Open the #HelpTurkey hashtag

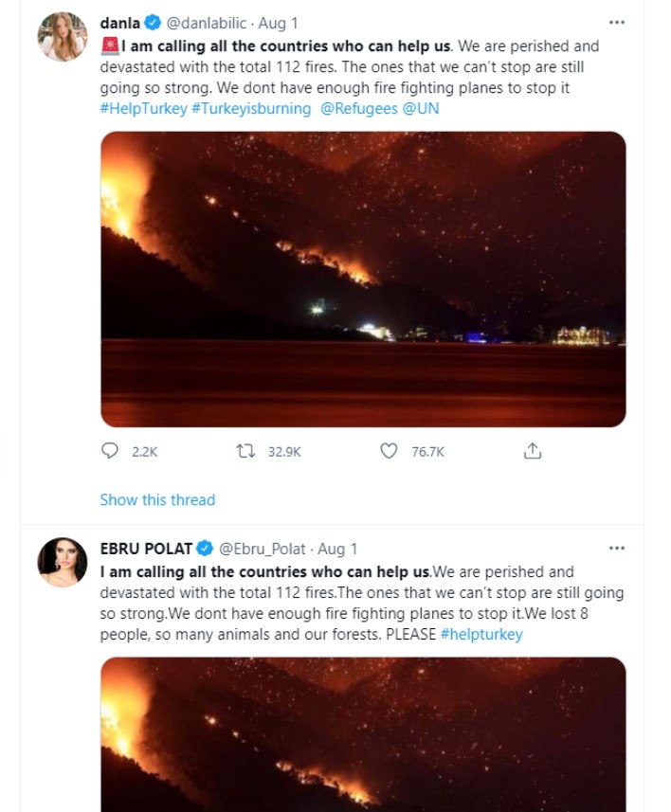142,109
